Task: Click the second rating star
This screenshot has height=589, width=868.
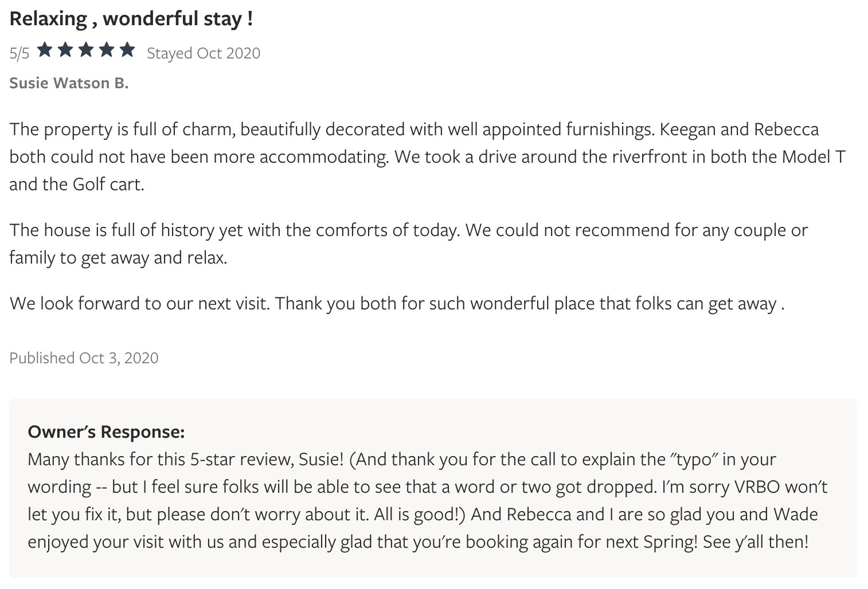Action: (x=65, y=51)
